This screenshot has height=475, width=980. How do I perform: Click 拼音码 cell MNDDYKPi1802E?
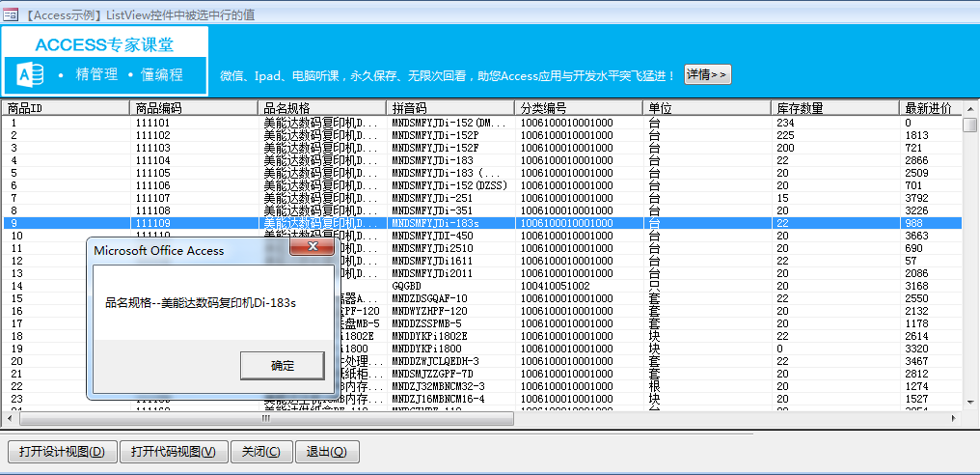pyautogui.click(x=429, y=335)
